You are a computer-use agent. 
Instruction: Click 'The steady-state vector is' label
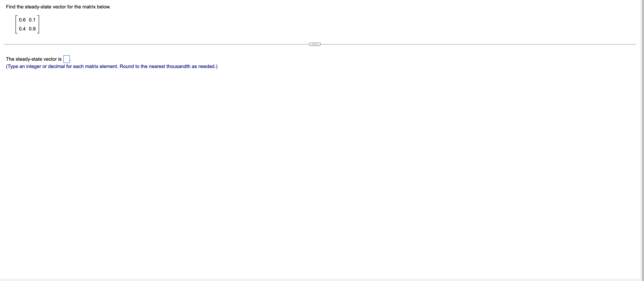[33, 59]
